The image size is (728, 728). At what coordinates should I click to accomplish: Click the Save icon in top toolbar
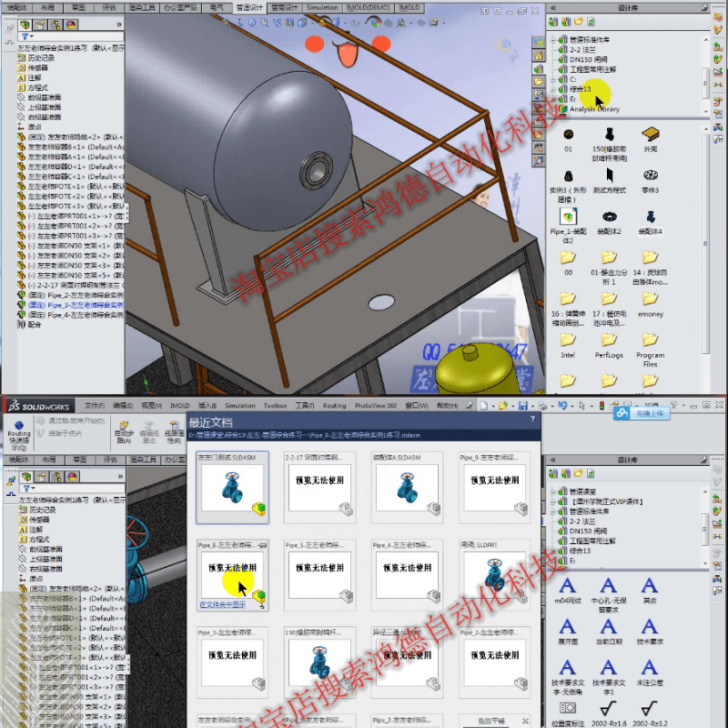(x=522, y=406)
